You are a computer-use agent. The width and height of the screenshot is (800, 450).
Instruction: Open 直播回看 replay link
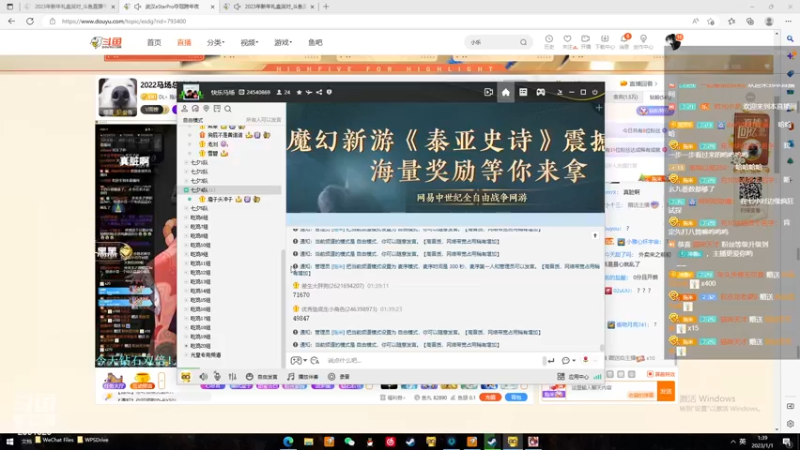pyautogui.click(x=638, y=83)
